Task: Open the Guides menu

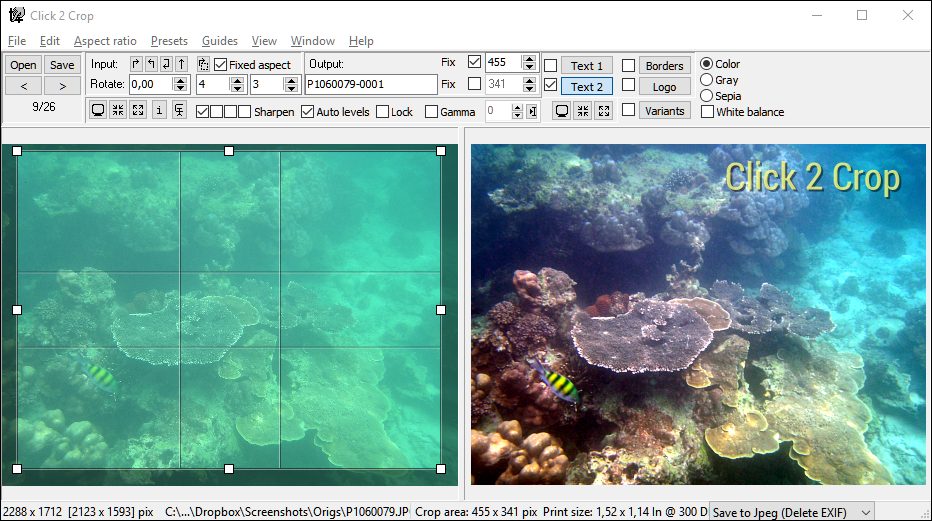Action: (220, 41)
